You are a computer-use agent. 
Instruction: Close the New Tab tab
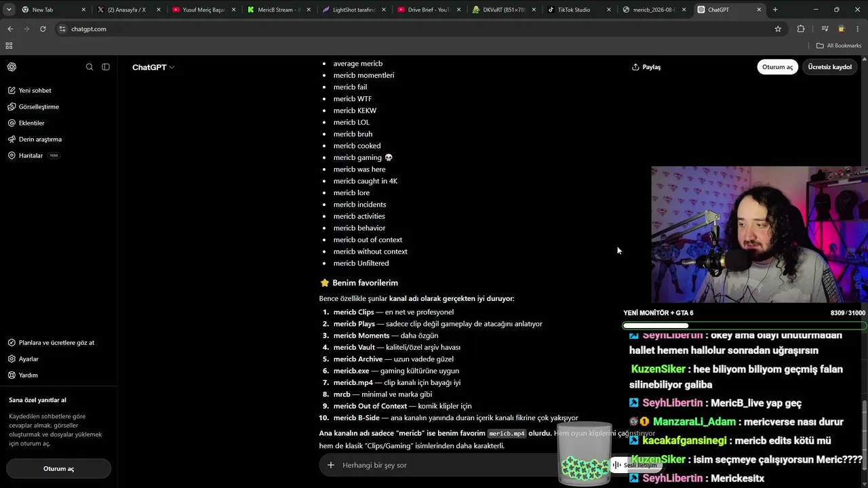click(83, 9)
